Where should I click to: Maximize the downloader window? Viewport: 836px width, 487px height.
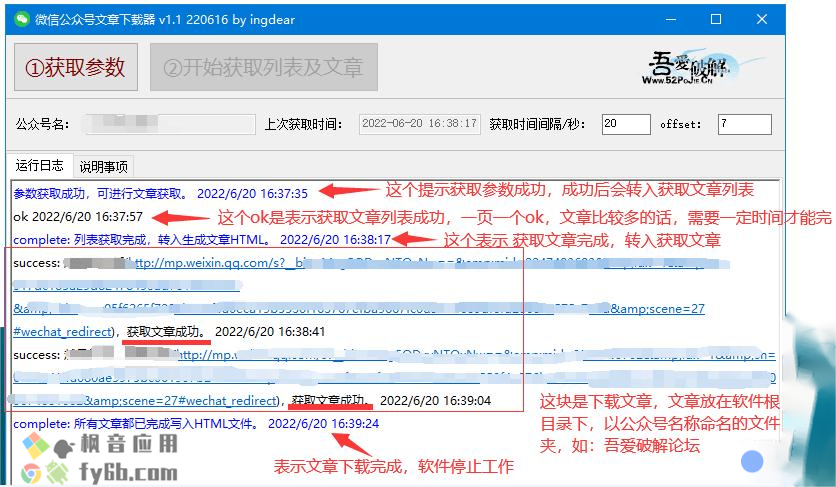716,20
